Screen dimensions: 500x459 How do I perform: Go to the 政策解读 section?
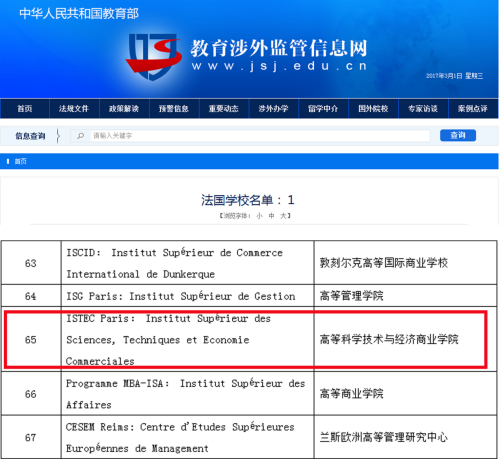(124, 109)
